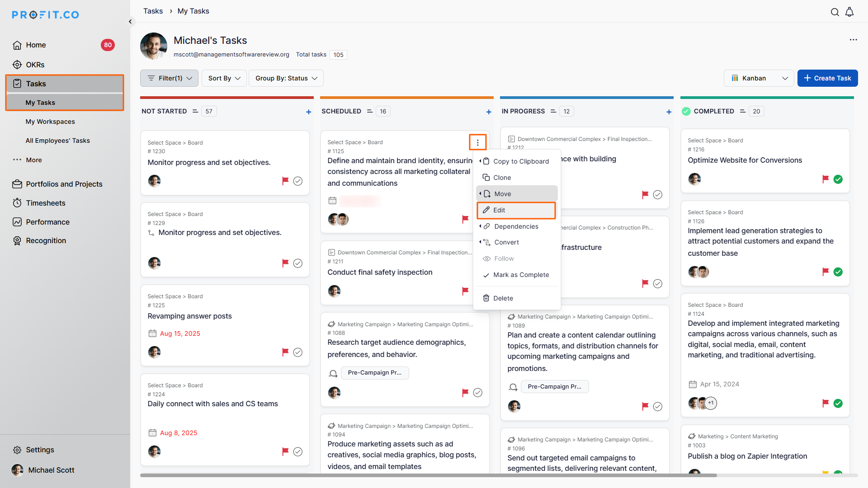Mark task 1225 Revamping answer posts complete

[x=298, y=352]
